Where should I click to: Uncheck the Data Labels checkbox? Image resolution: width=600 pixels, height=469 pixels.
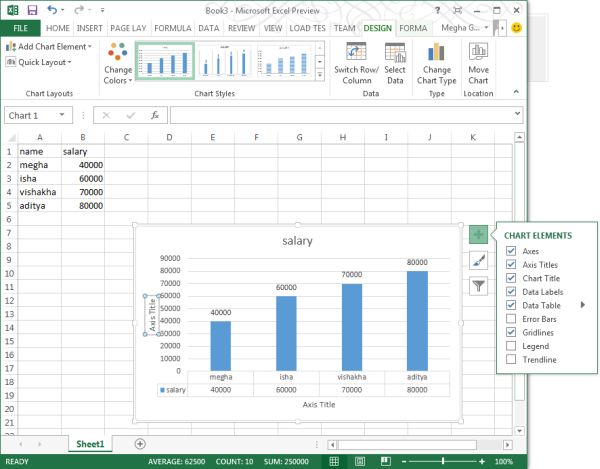click(511, 291)
